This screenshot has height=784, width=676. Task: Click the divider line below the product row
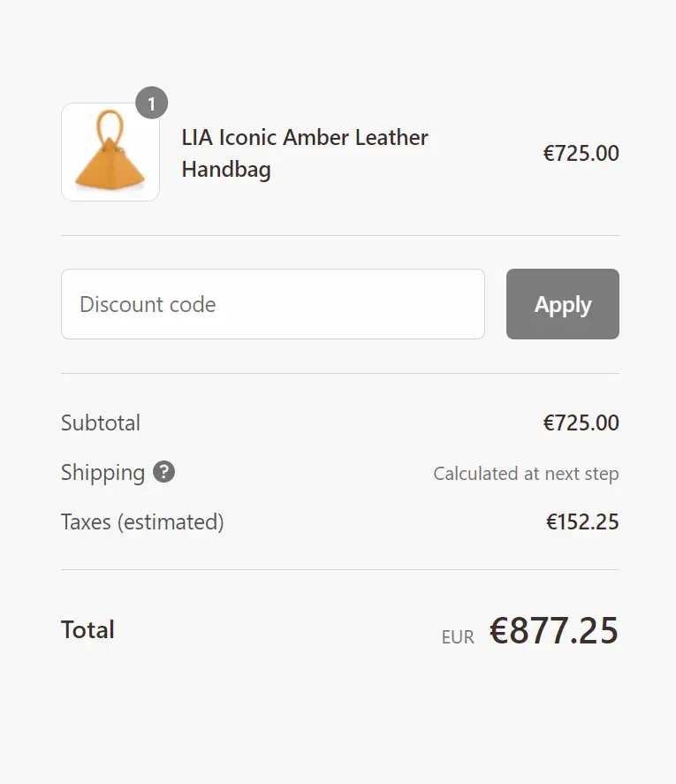[339, 236]
